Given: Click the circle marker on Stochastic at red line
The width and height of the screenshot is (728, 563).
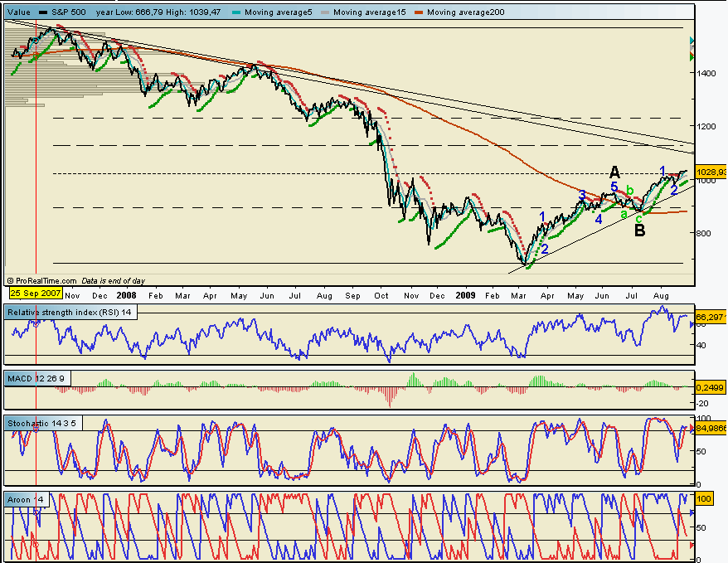Looking at the screenshot, I should [x=36, y=430].
